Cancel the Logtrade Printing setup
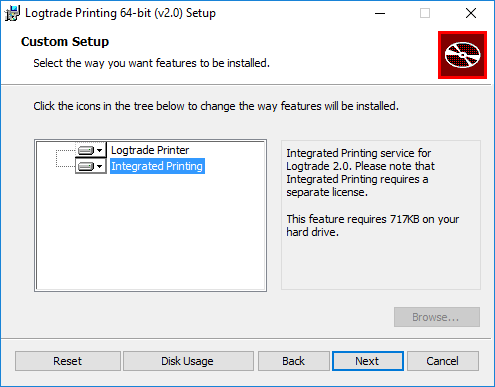The width and height of the screenshot is (495, 387). click(x=443, y=361)
